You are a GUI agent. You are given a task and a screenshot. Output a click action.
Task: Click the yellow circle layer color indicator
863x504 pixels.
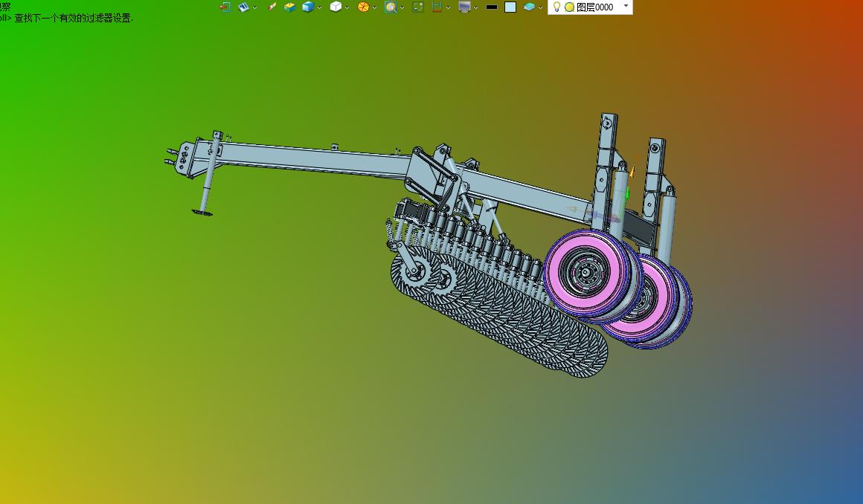570,7
